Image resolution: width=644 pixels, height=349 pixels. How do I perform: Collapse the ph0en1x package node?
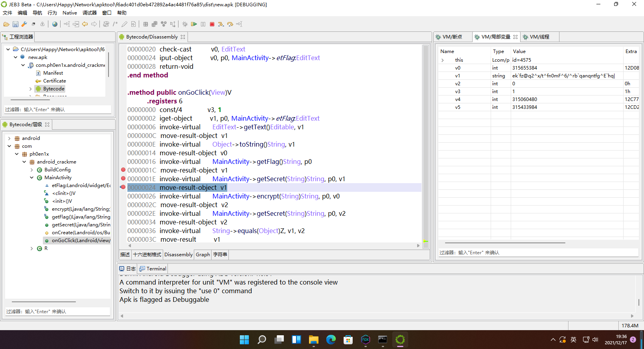tap(17, 154)
